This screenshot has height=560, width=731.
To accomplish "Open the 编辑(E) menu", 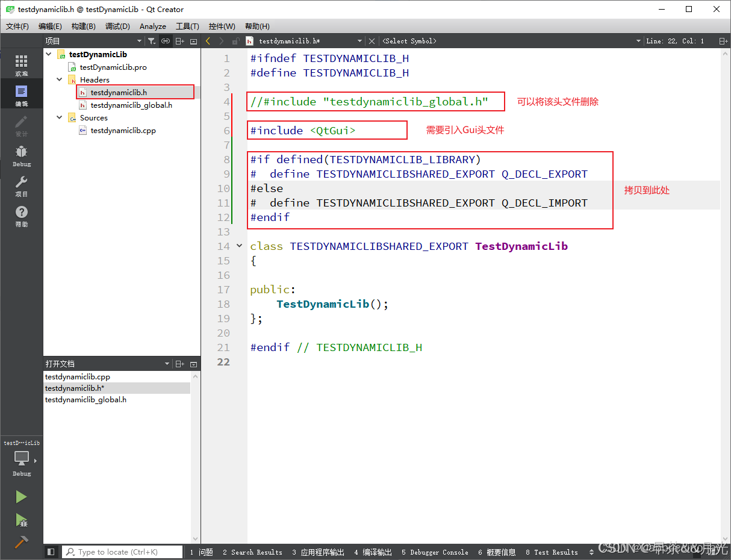I will (50, 26).
